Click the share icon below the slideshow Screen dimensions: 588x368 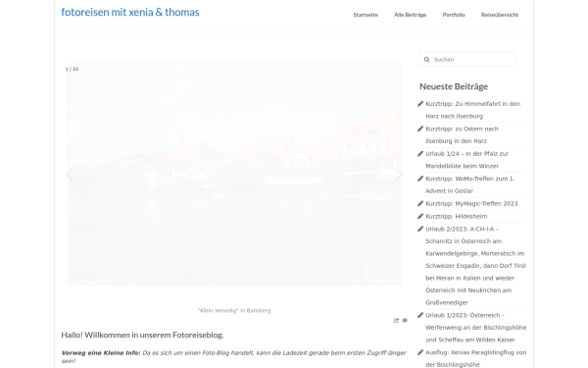pyautogui.click(x=396, y=320)
